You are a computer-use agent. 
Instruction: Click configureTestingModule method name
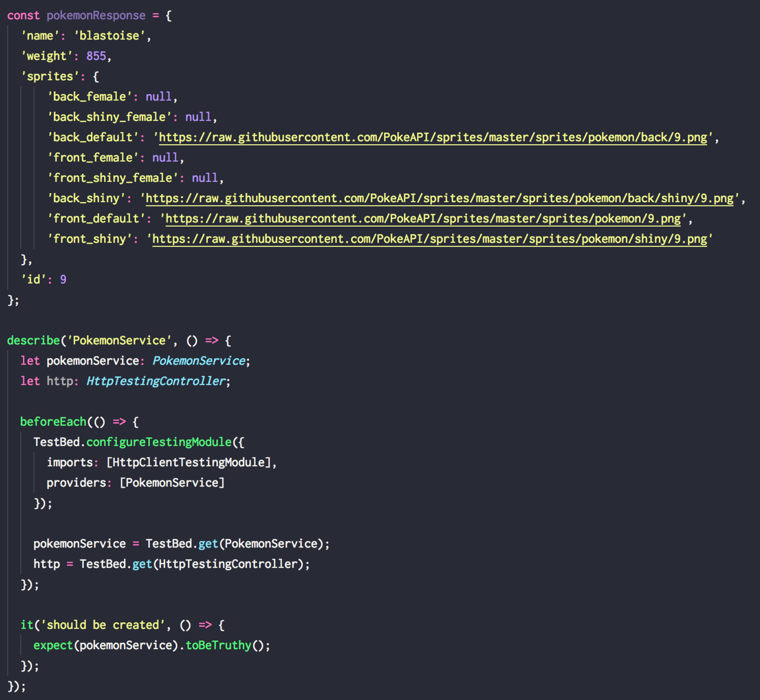[x=159, y=442]
